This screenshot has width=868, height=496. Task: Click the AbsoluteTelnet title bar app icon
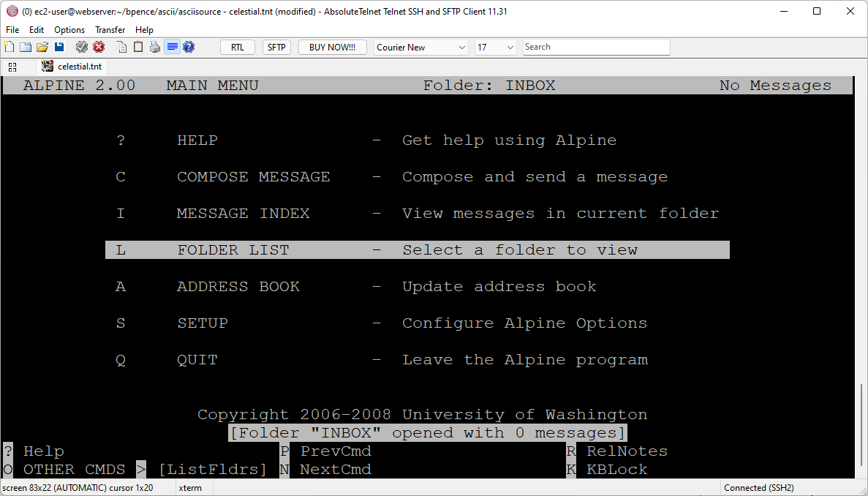click(12, 11)
